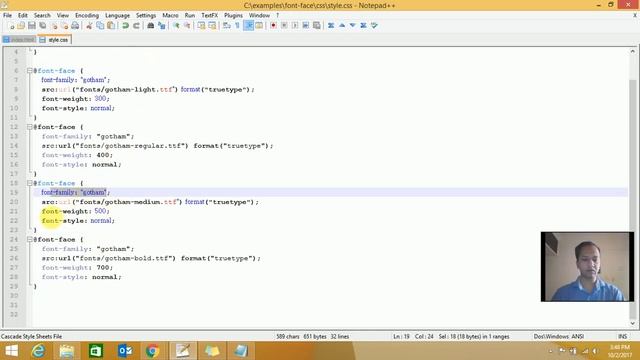Screen dimensions: 640x360
Task: Toggle Word Wrap in the toolbar
Action: tap(227, 26)
